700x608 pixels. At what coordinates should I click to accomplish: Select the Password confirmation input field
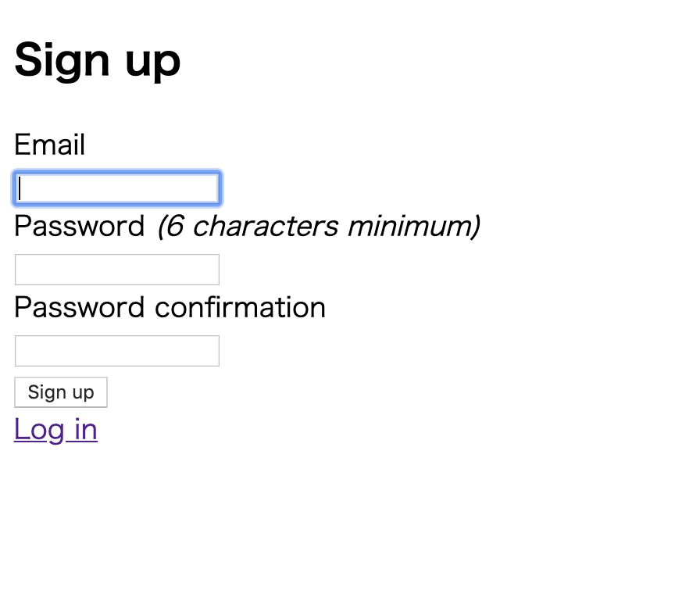[117, 351]
